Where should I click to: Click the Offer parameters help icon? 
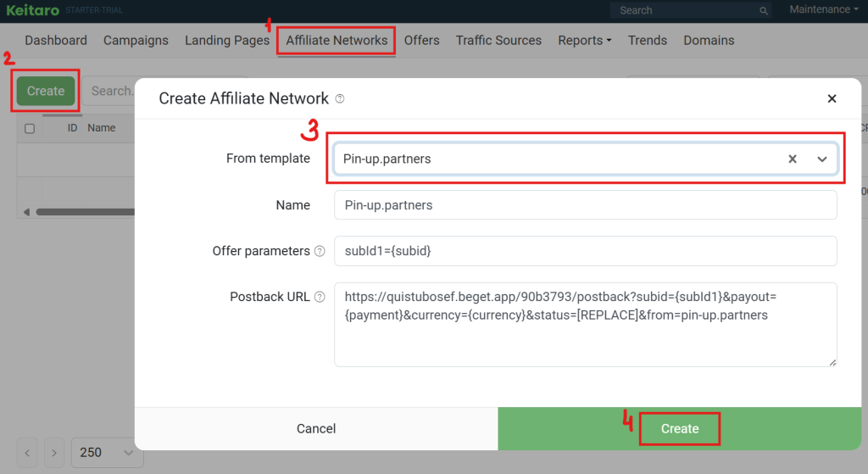pos(320,251)
